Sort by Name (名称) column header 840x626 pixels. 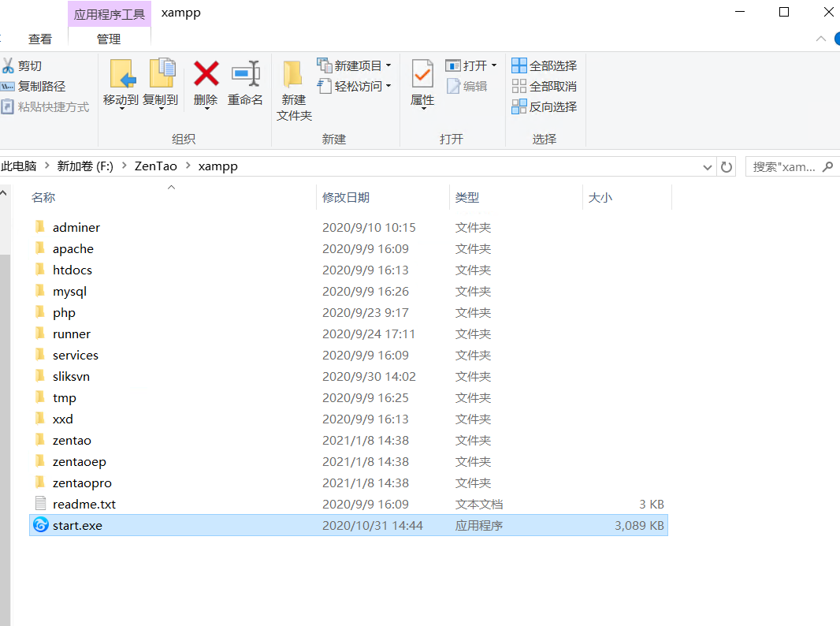click(43, 198)
